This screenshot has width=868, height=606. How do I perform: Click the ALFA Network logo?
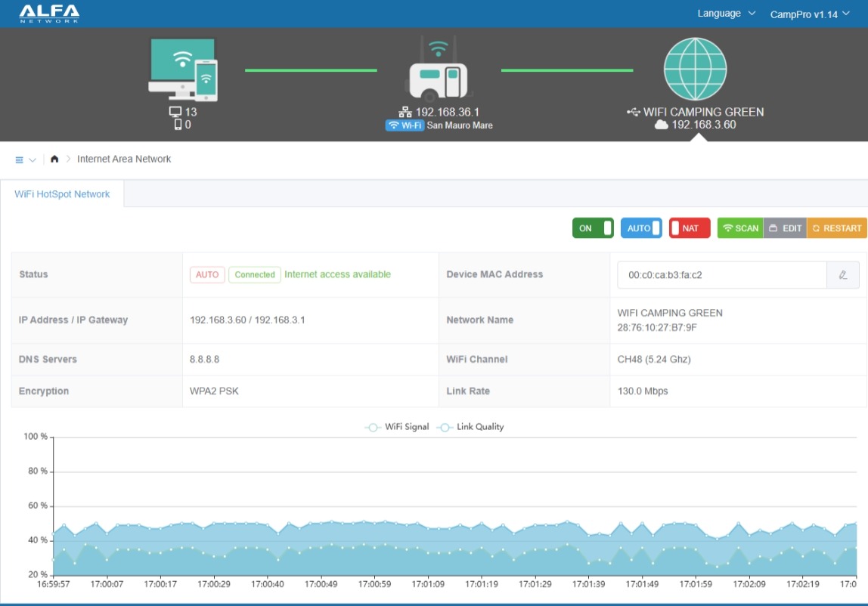(x=49, y=14)
